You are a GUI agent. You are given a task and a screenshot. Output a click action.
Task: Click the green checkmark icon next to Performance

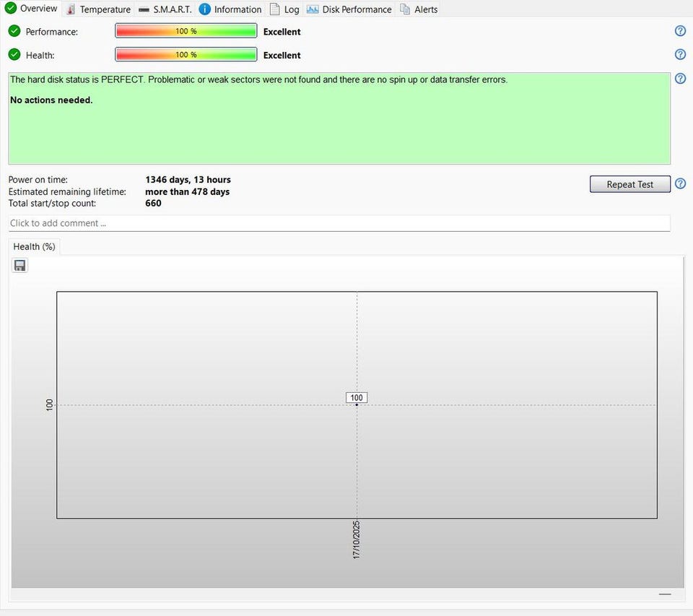[14, 31]
